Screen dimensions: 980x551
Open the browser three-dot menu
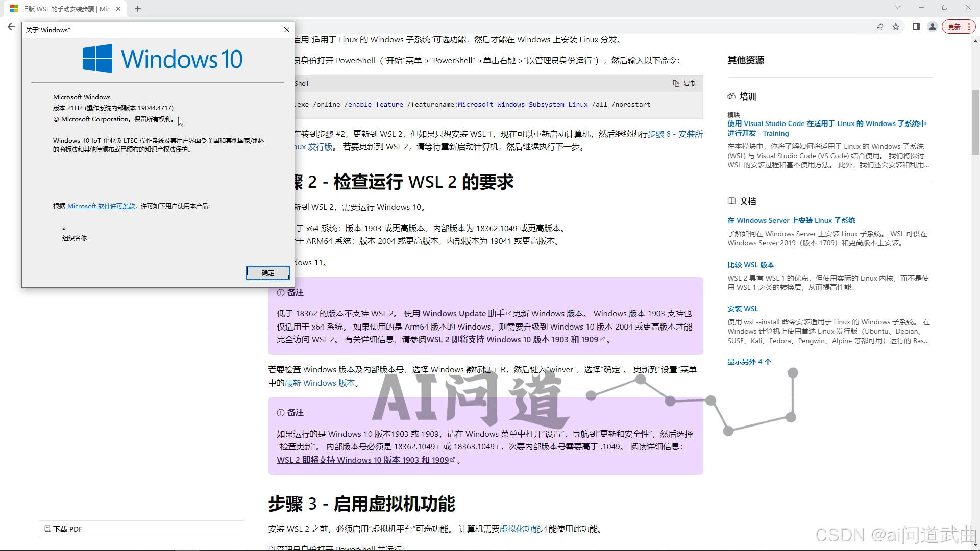[969, 27]
